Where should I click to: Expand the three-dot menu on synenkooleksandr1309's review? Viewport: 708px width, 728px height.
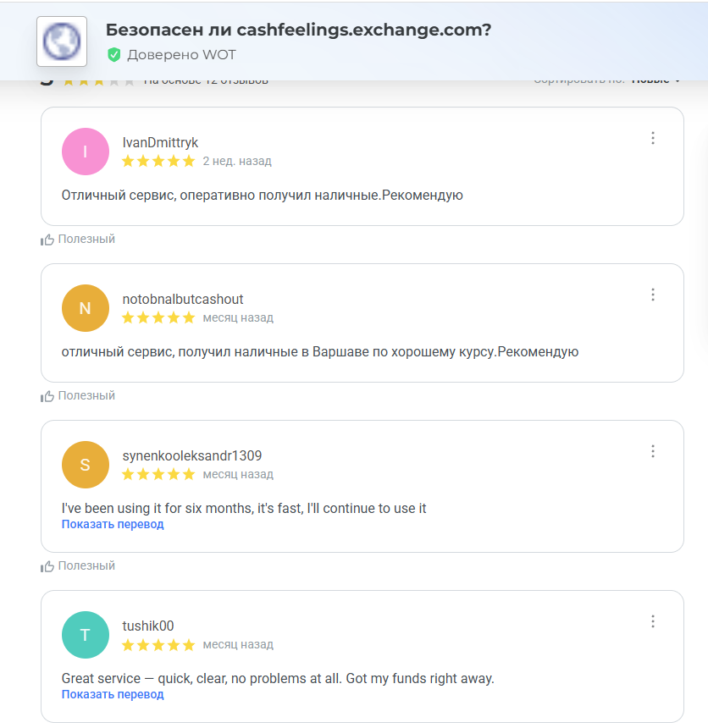tap(653, 451)
